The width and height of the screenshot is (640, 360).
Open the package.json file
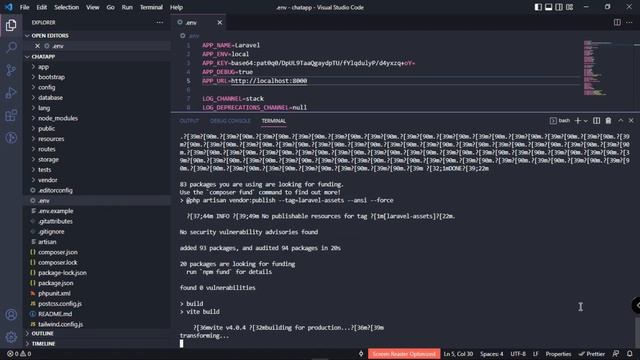(97, 283)
